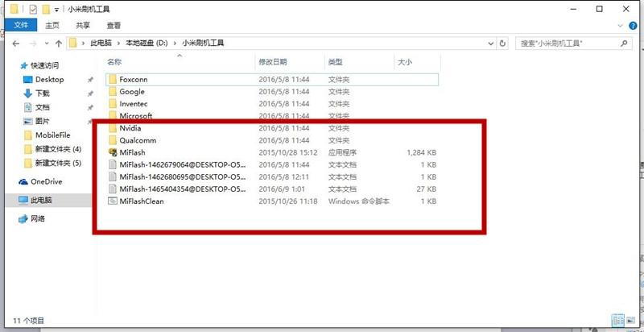Viewport: 644px width, 332px height.
Task: Expand the ribbon chevron
Action: pyautogui.click(x=620, y=25)
